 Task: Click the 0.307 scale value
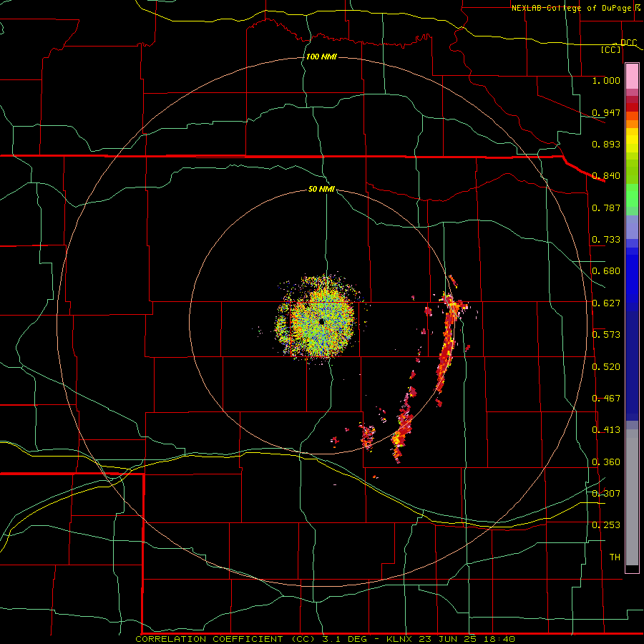(x=606, y=493)
